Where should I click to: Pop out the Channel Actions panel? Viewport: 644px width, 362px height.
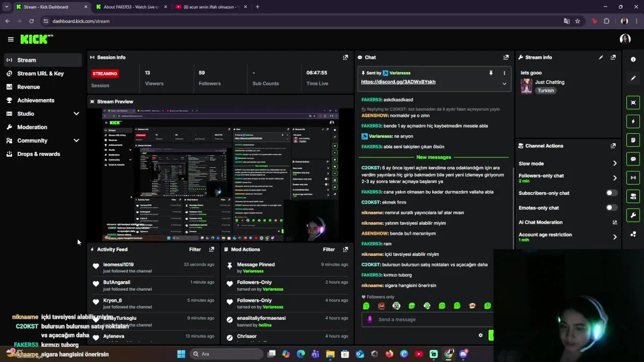click(x=613, y=146)
